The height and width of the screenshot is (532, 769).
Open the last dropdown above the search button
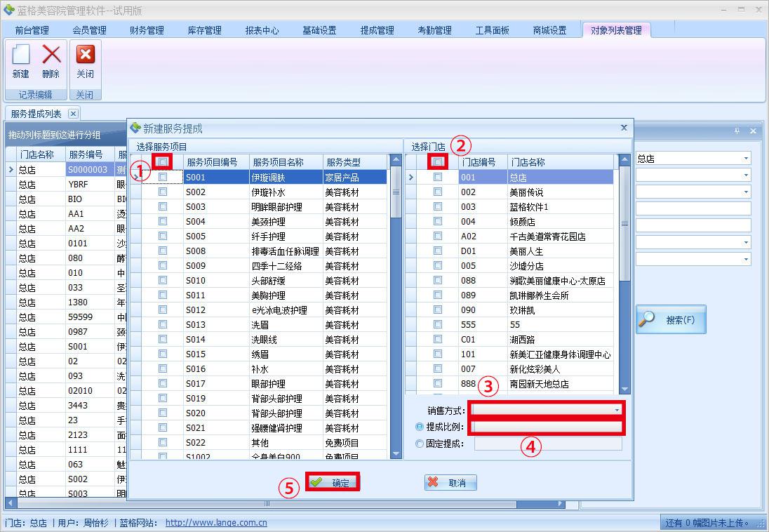pyautogui.click(x=746, y=259)
